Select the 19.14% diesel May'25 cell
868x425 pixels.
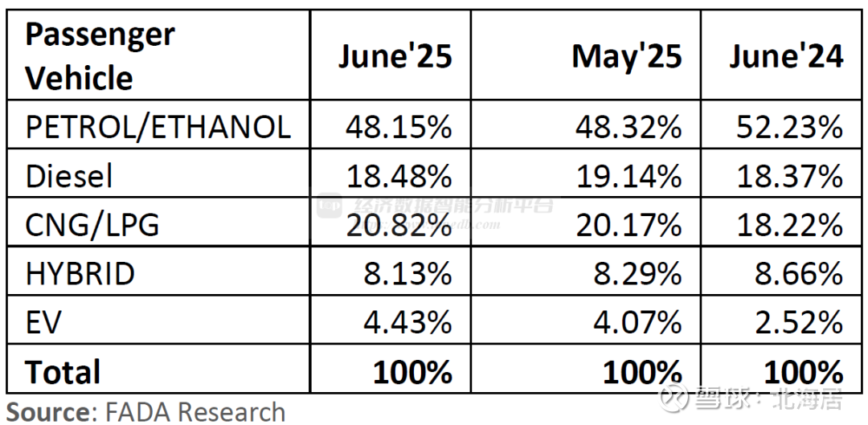(586, 173)
